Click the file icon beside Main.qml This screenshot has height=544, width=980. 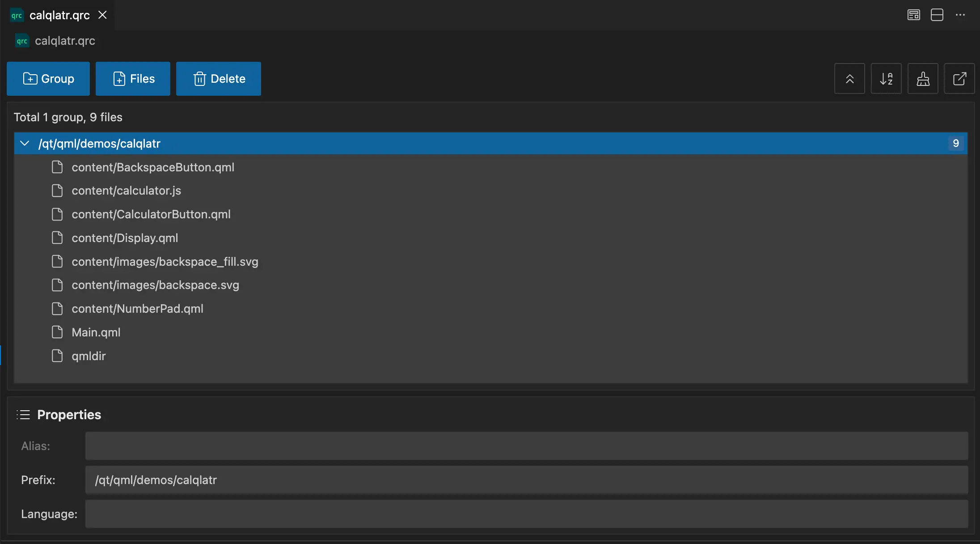pyautogui.click(x=57, y=332)
